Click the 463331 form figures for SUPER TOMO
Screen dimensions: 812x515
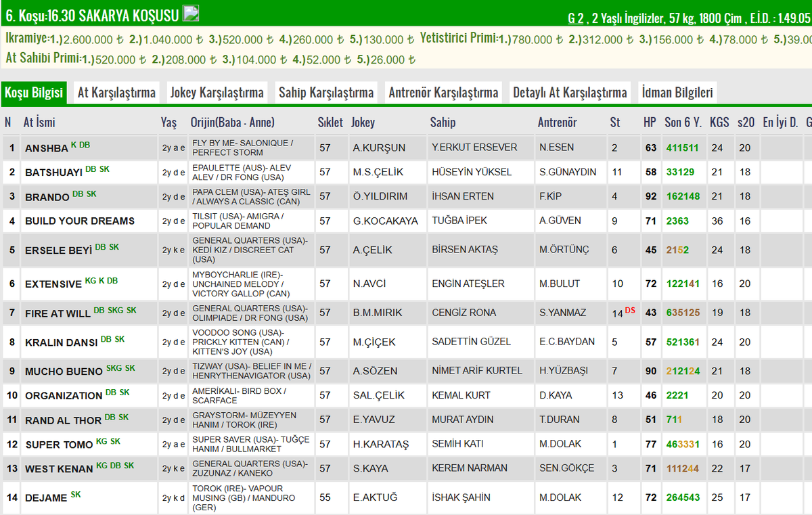tap(682, 444)
